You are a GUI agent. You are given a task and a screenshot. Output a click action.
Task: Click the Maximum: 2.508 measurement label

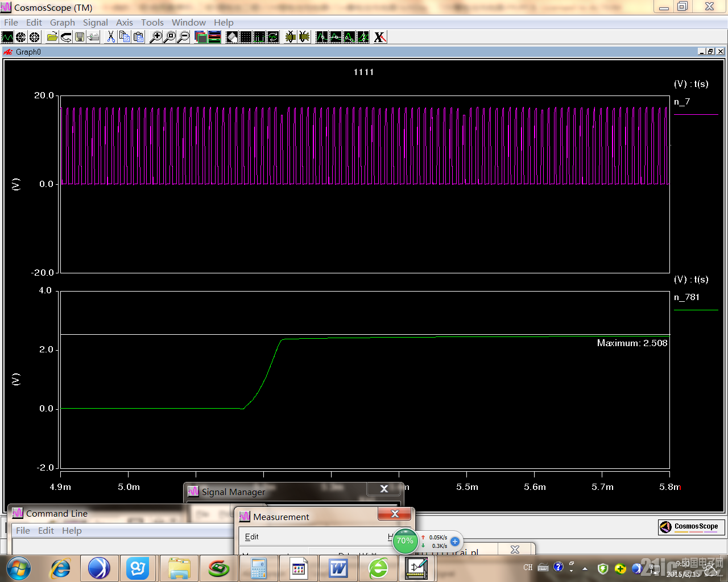632,343
